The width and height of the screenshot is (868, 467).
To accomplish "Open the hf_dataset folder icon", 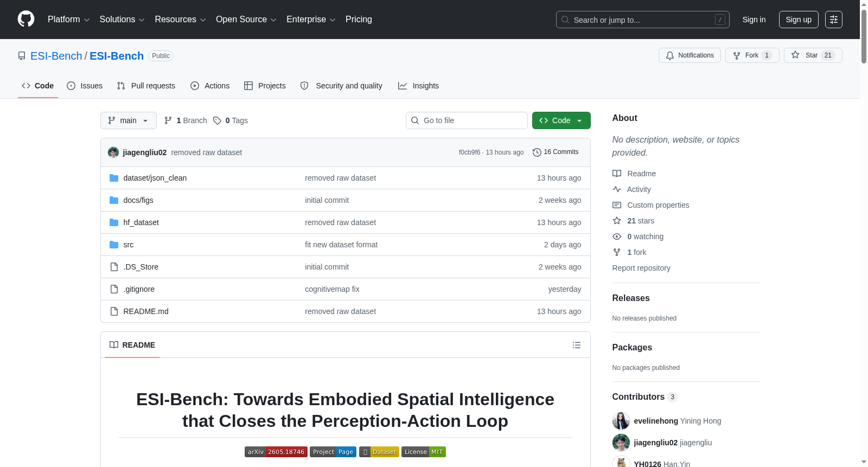I will coord(114,222).
